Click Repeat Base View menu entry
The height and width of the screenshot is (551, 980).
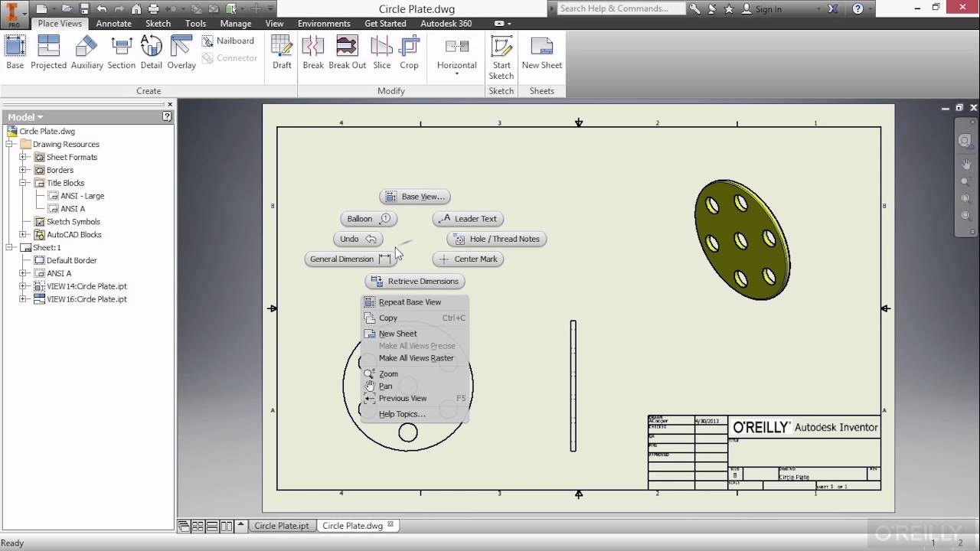click(414, 302)
